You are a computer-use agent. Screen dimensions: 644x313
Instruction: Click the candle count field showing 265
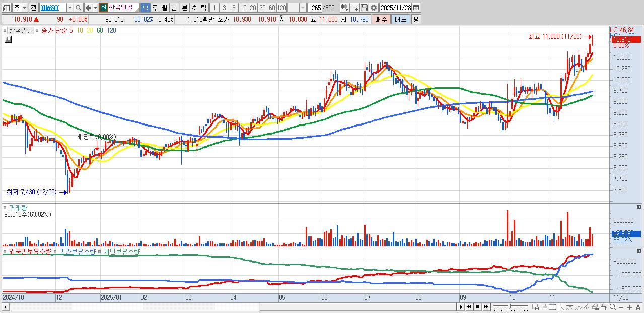[314, 8]
